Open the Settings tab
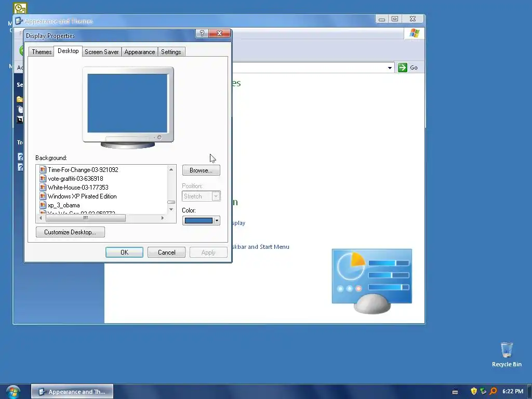Screen dimensions: 532x399 pos(171,52)
